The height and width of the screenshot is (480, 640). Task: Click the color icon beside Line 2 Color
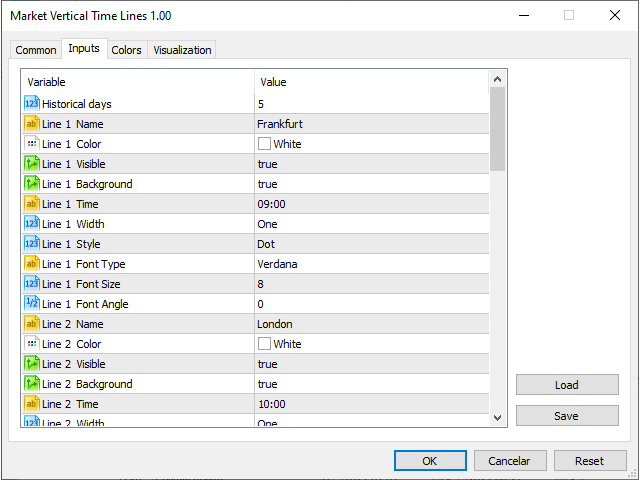[x=32, y=344]
